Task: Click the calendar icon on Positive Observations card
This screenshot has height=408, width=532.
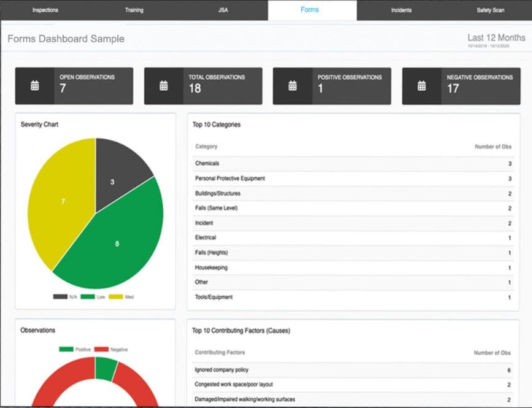Action: click(293, 85)
